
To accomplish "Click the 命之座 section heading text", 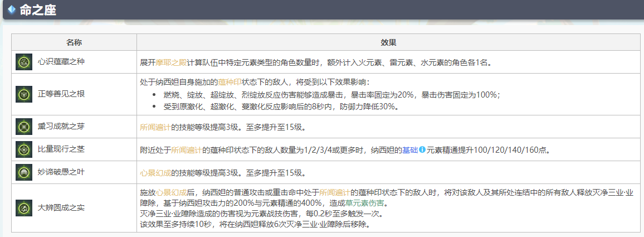I will pyautogui.click(x=38, y=10).
